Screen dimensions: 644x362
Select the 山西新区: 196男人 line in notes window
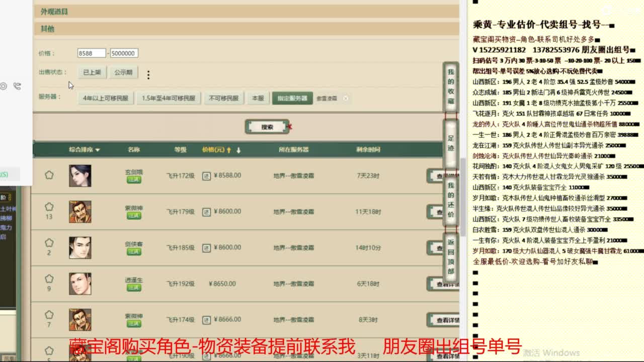coord(554,81)
